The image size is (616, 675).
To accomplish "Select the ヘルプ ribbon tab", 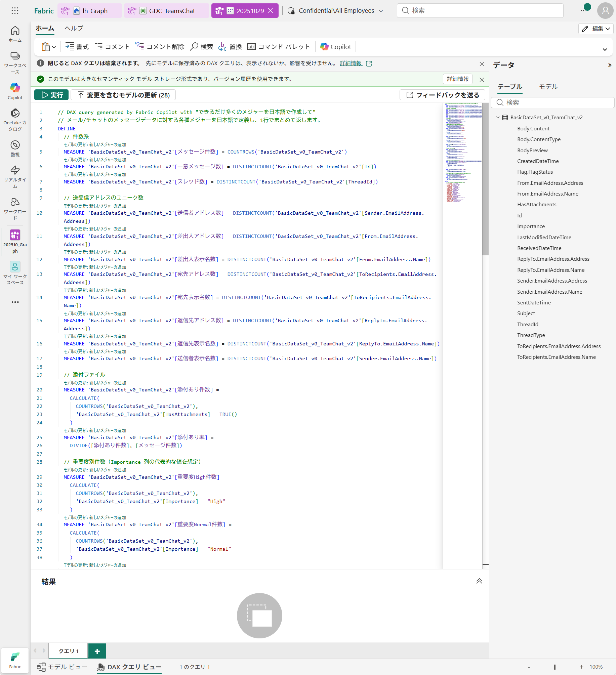I will pos(74,29).
